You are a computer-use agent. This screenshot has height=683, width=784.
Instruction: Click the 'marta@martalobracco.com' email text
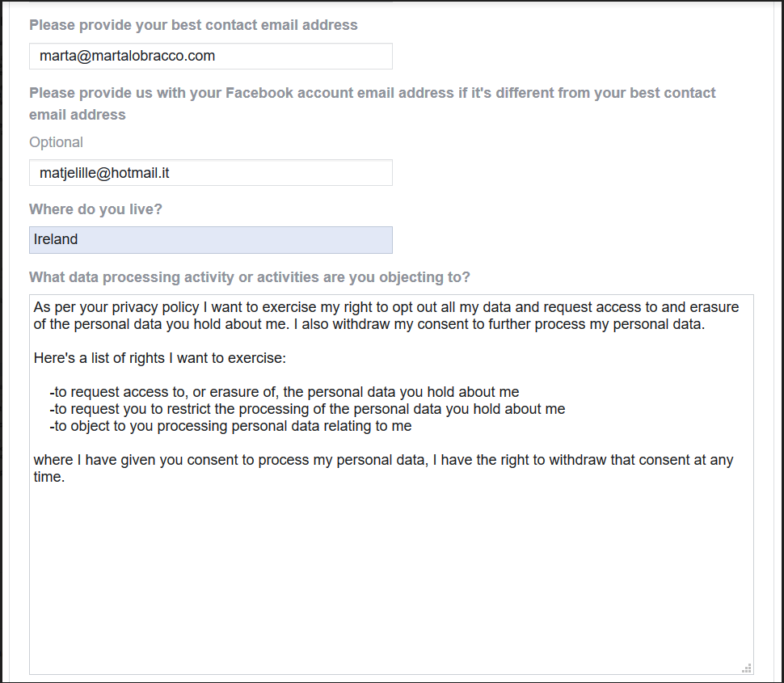(x=127, y=56)
